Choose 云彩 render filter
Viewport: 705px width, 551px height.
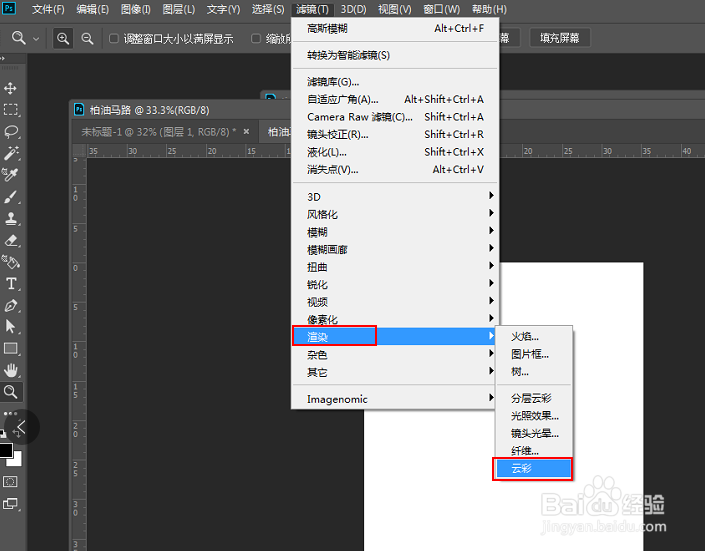pyautogui.click(x=534, y=469)
